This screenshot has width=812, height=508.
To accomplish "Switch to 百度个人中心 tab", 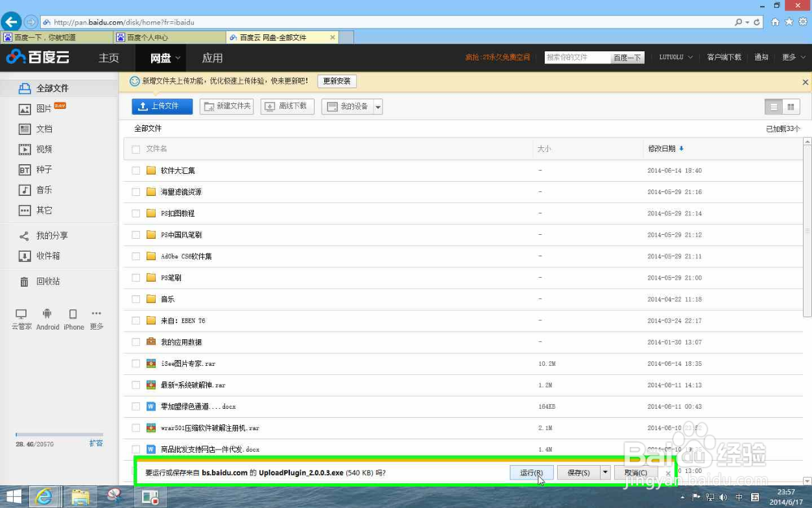I will 170,37.
